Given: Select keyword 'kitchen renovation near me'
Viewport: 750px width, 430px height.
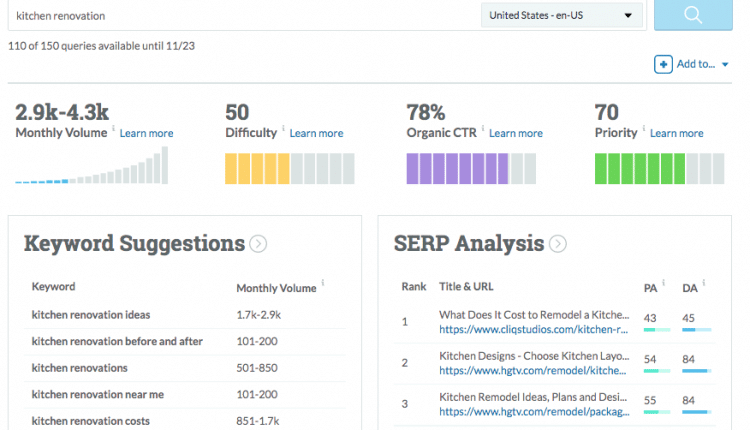Looking at the screenshot, I should pos(98,395).
